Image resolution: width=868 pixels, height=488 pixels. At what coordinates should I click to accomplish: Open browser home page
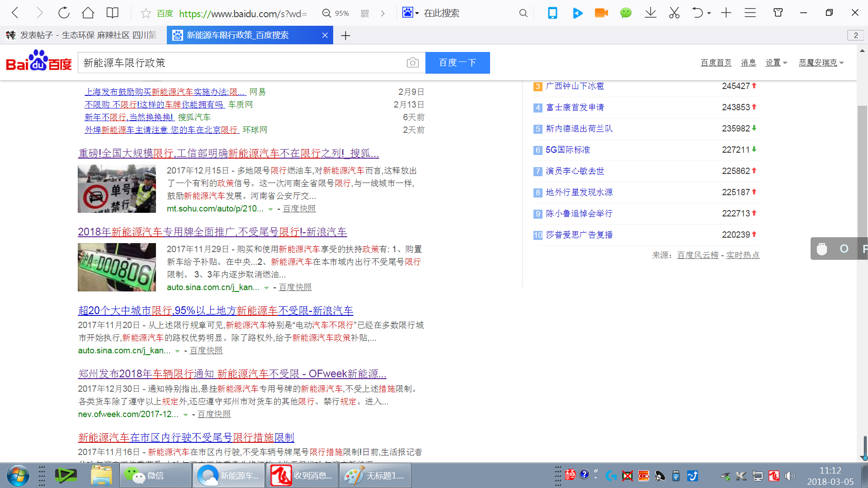click(88, 13)
